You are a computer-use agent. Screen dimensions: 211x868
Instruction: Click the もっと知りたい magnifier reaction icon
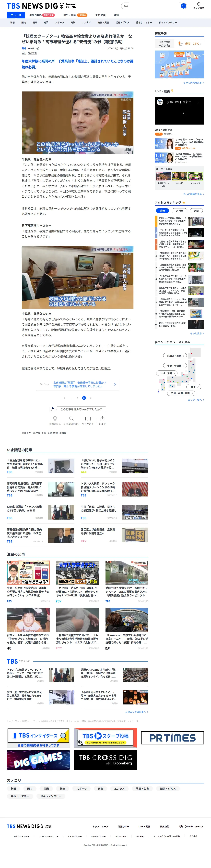(x=71, y=419)
